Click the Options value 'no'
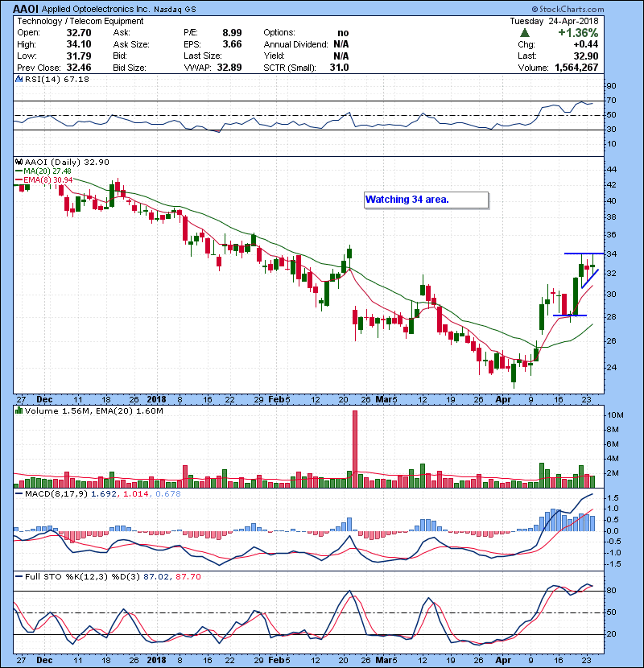Screen dimensions: 644x668 (x=343, y=33)
